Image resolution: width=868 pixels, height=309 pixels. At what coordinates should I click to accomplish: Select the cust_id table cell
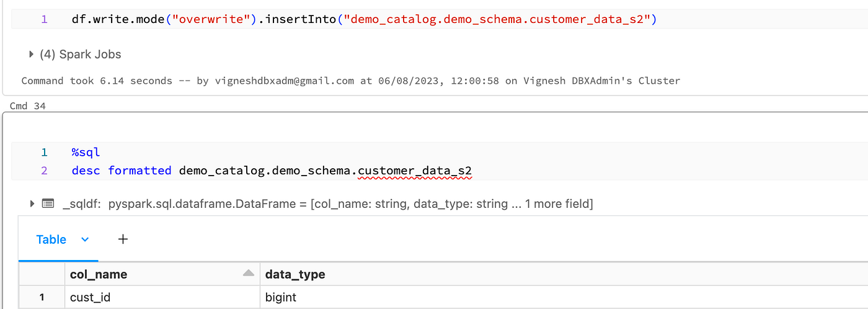pyautogui.click(x=162, y=297)
